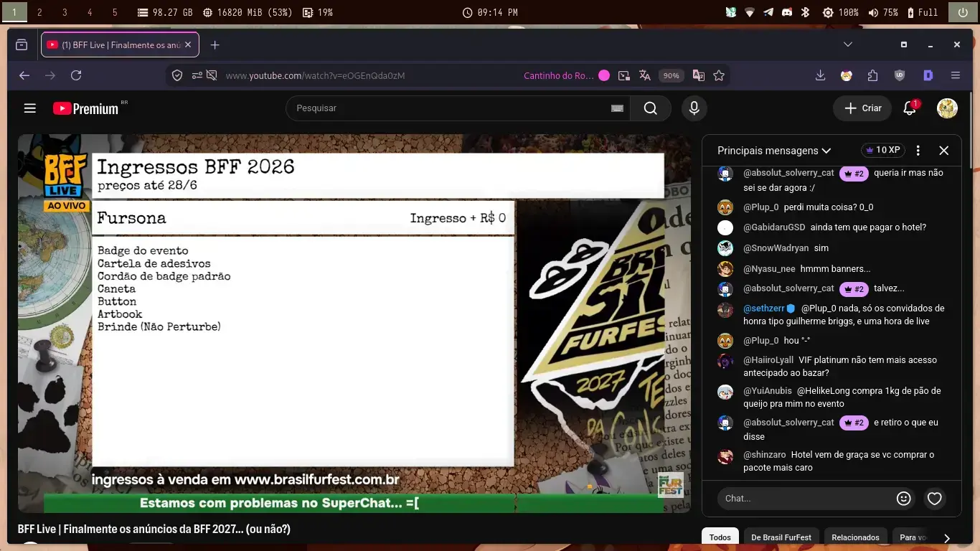Reload the current page
The image size is (980, 551).
(76, 75)
